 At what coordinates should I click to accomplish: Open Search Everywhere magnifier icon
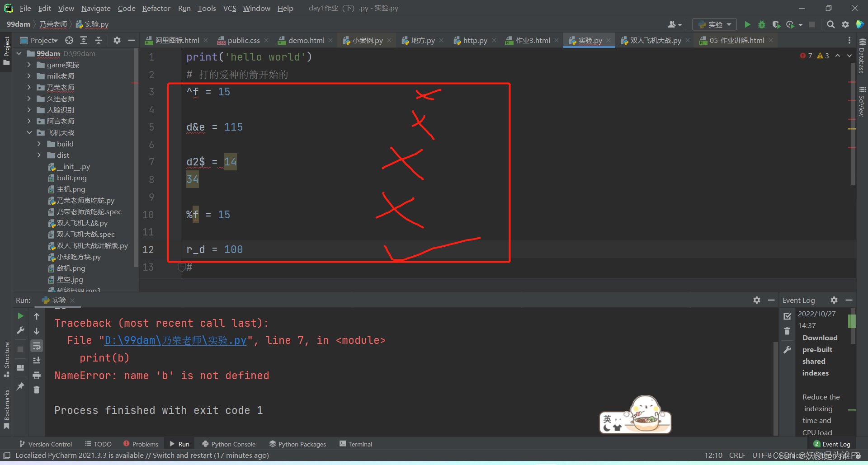click(830, 24)
